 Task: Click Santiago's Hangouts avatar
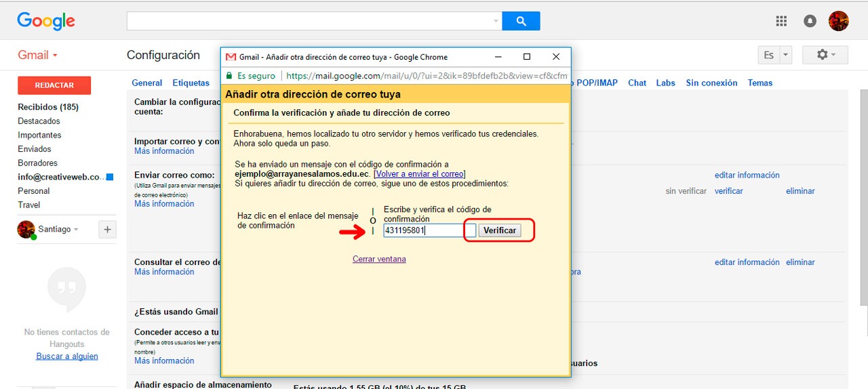pos(26,229)
